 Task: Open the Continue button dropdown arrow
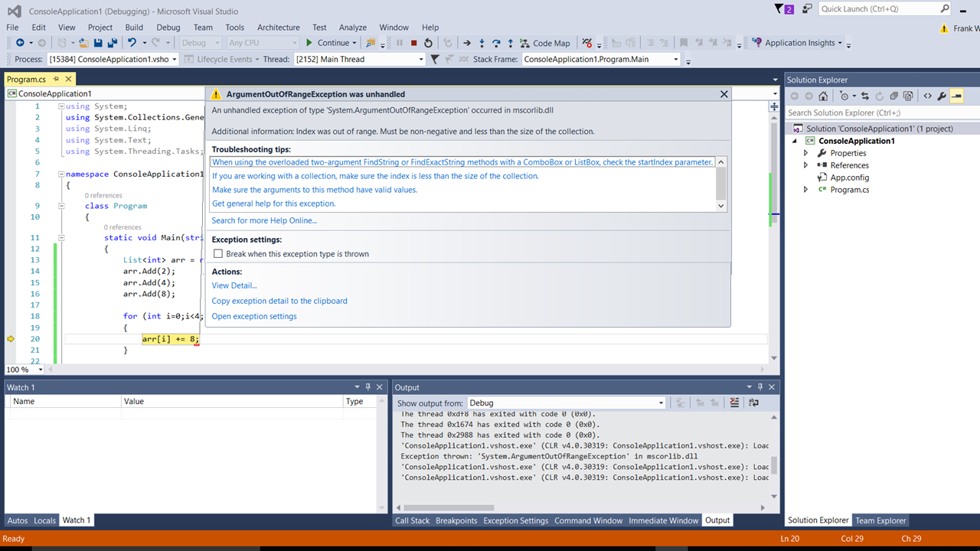354,43
